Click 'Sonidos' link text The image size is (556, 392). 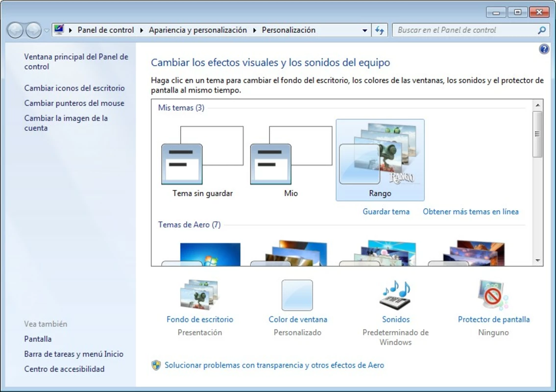pos(396,319)
